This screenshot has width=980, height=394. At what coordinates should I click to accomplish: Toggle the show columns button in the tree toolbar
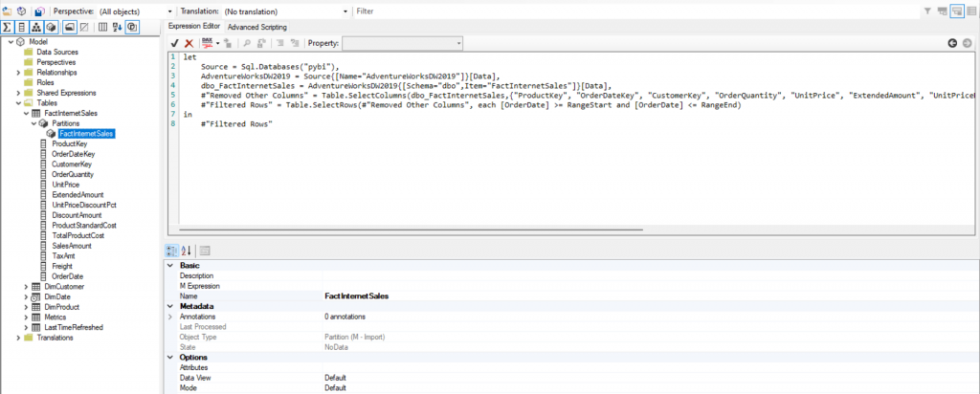pyautogui.click(x=22, y=27)
